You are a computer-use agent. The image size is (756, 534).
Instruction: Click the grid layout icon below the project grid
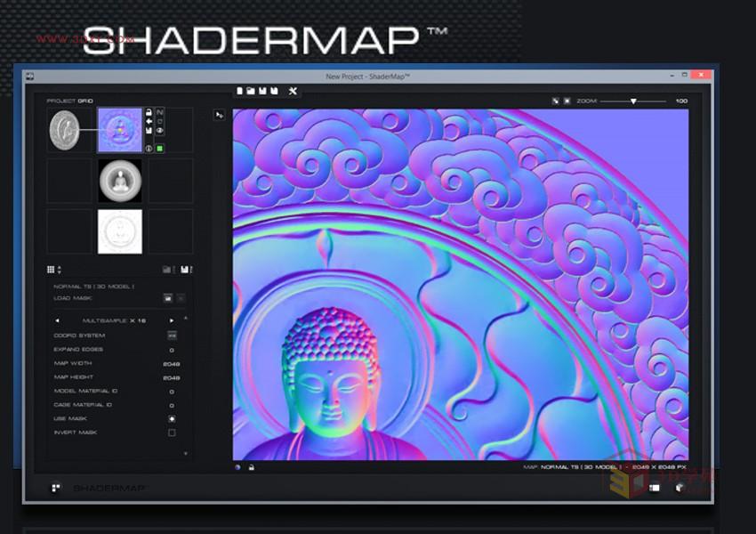coord(51,269)
